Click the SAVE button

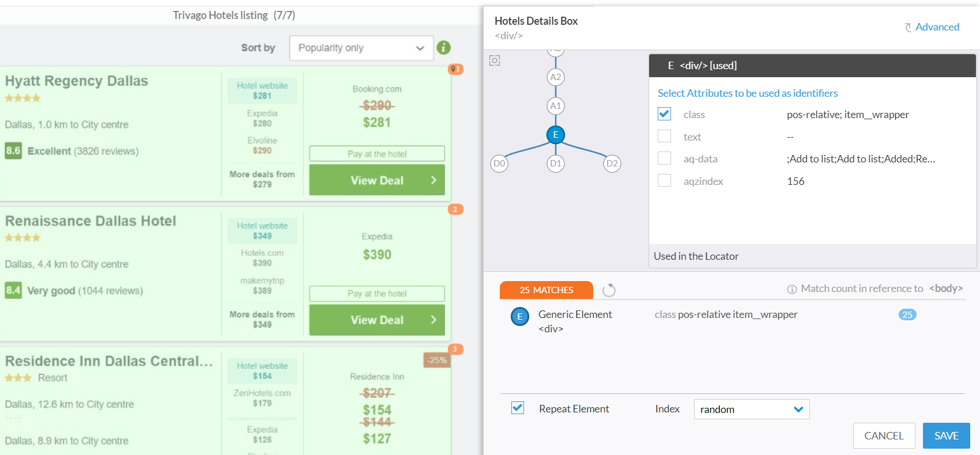(x=947, y=436)
